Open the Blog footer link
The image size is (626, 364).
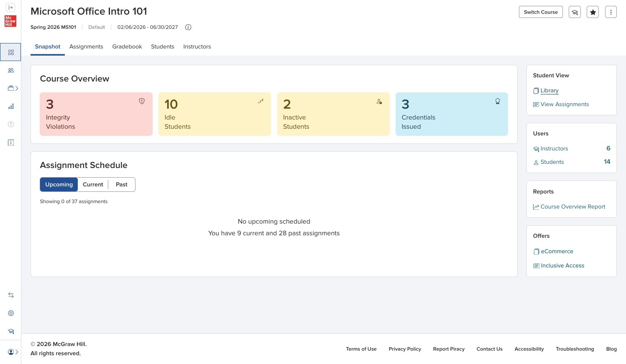point(611,349)
